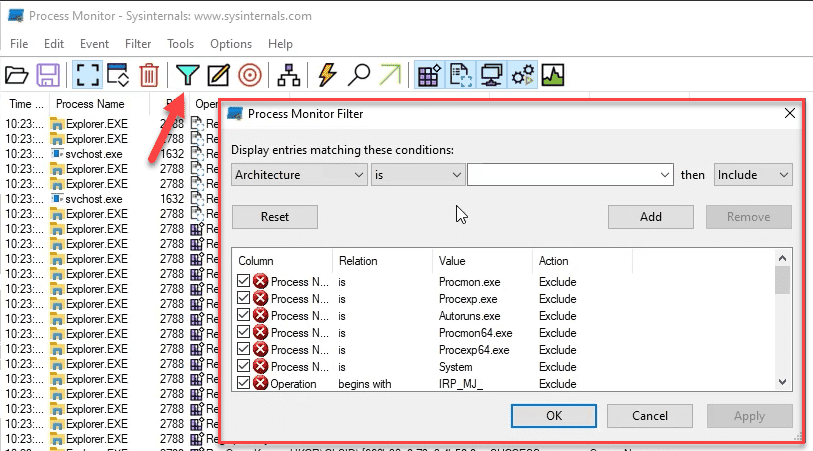Toggle Show Process and Thread Activity icon
The height and width of the screenshot is (451, 813).
[x=522, y=75]
